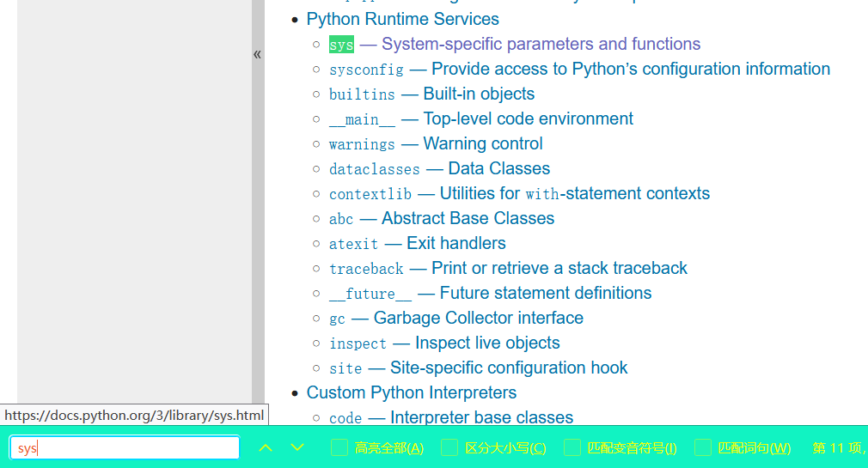Viewport: 868px width, 468px height.
Task: Open the abc — Abstract Base Classes link
Action: [x=442, y=218]
